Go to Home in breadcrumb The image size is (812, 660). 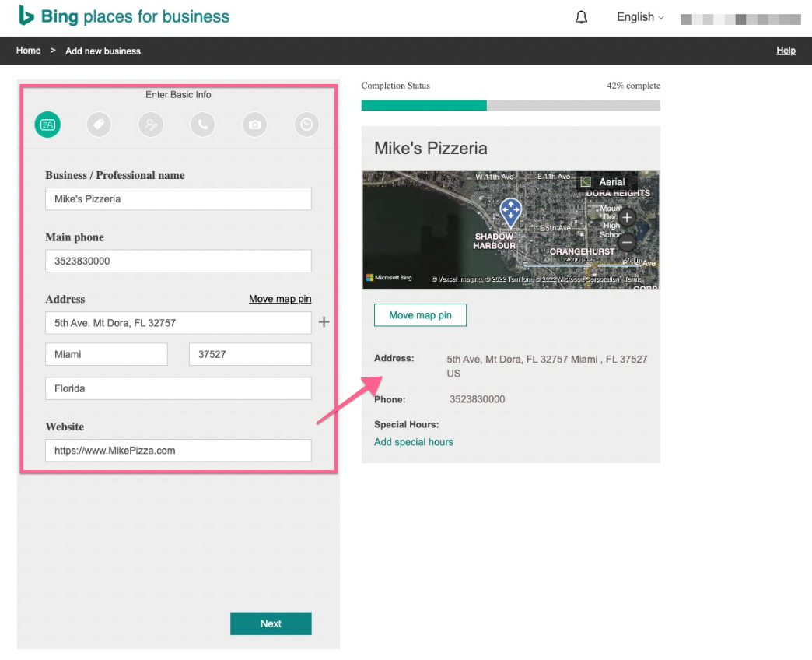click(28, 51)
